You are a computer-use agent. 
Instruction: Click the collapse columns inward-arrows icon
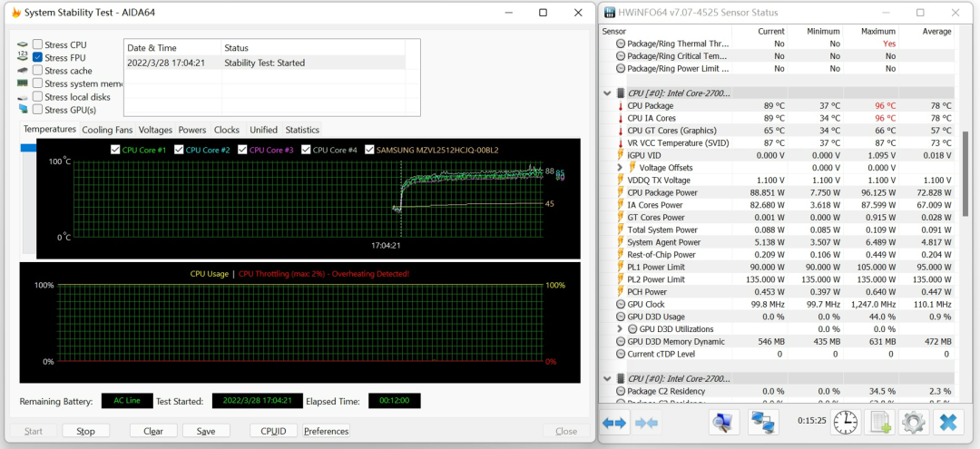pos(646,423)
